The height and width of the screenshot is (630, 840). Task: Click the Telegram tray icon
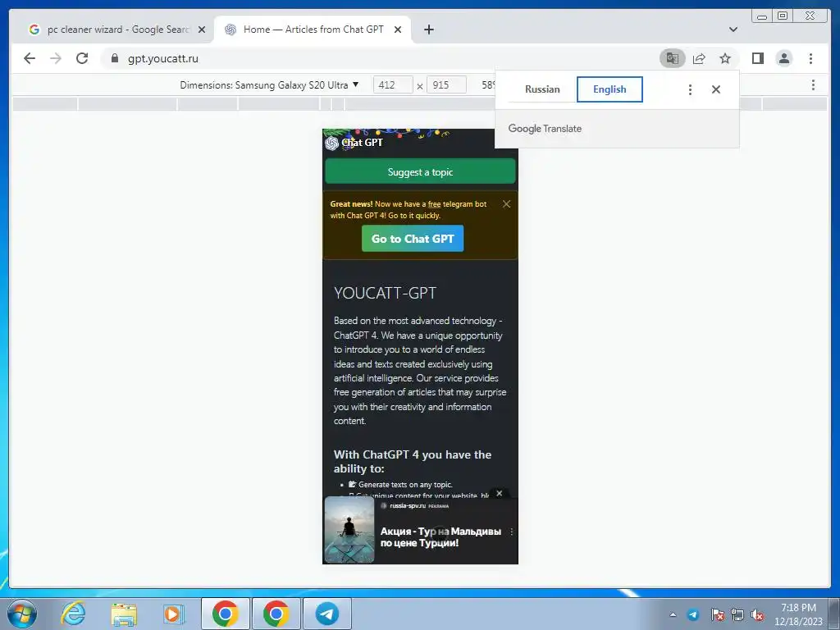[x=692, y=615]
